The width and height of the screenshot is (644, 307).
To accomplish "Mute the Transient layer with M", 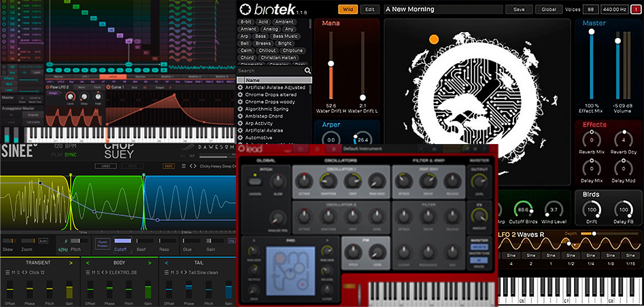I will [13, 272].
